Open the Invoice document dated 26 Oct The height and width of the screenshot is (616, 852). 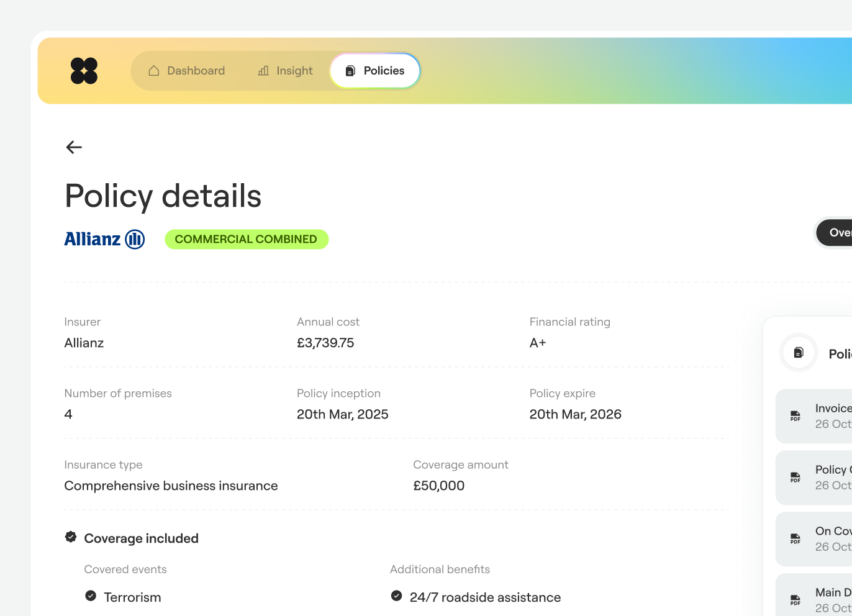coord(813,416)
